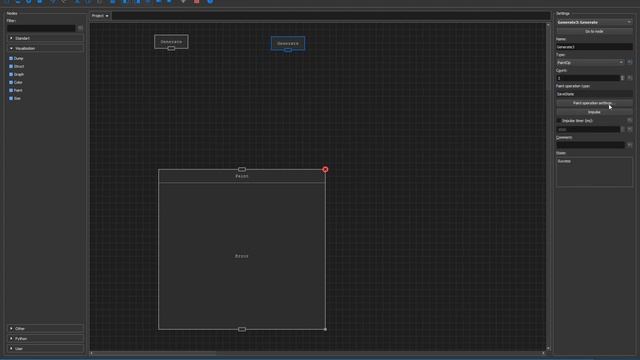This screenshot has width=640, height=360.
Task: Select the Color node in Visualization list
Action: (16, 82)
